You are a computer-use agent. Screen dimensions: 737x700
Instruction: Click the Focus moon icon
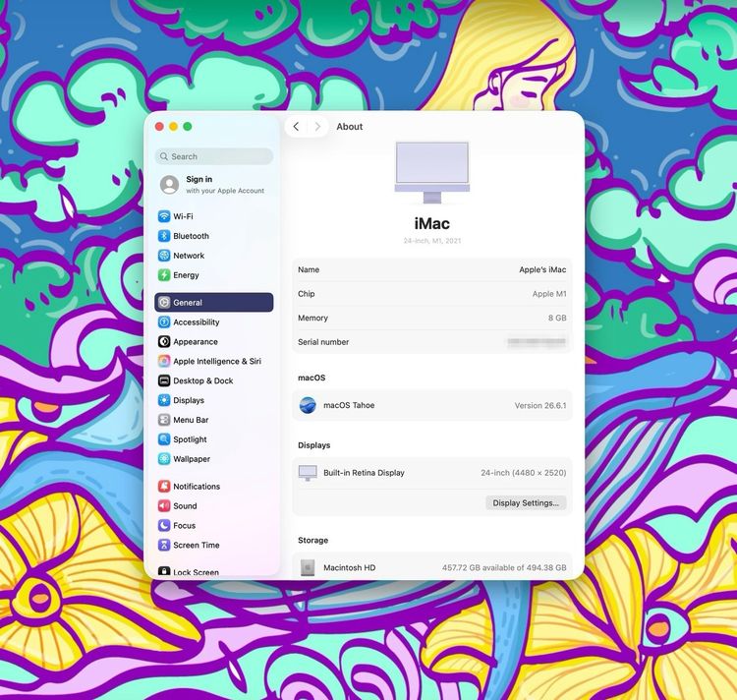click(163, 525)
